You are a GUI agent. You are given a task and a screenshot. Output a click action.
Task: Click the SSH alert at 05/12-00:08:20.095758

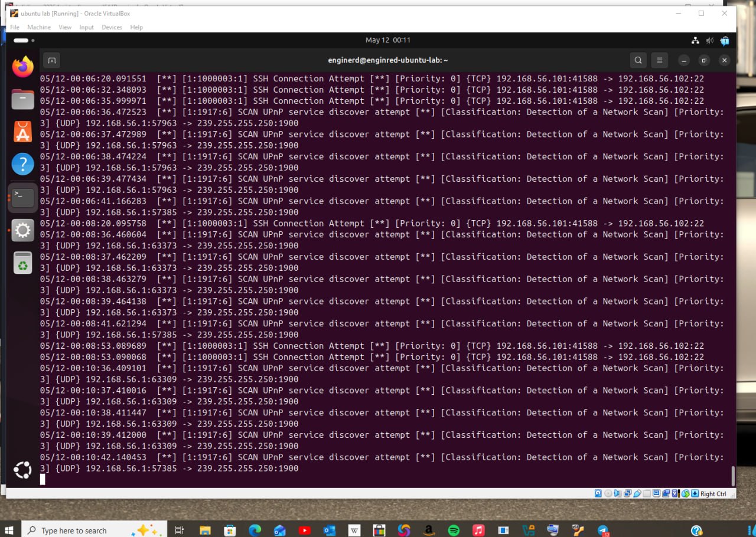pos(372,223)
